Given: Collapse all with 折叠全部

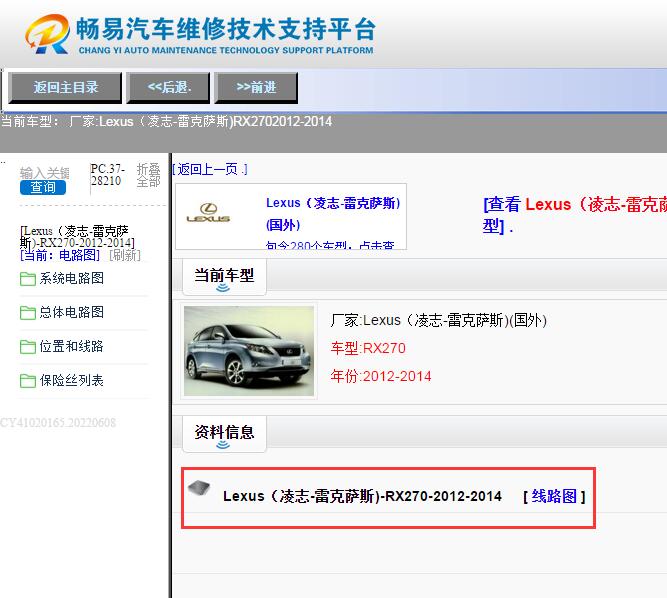Looking at the screenshot, I should click(x=148, y=175).
